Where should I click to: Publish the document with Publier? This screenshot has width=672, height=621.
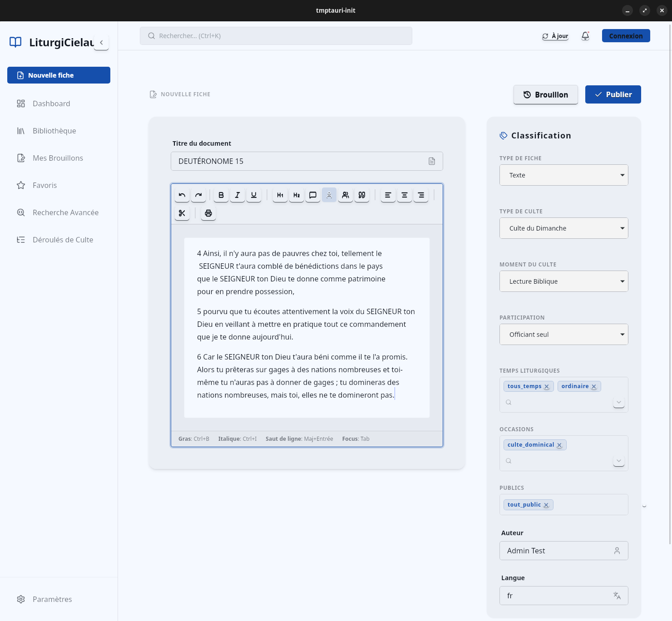[x=613, y=94]
